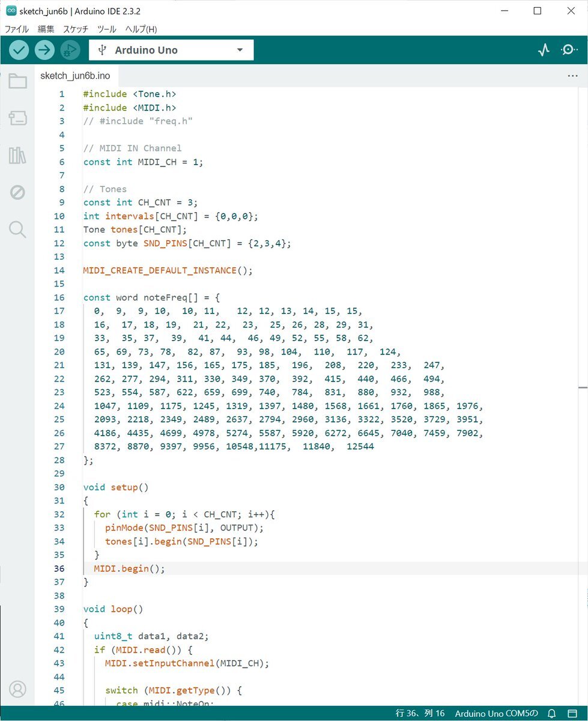Click line number 16 in the gutter
588x721 pixels.
(59, 297)
